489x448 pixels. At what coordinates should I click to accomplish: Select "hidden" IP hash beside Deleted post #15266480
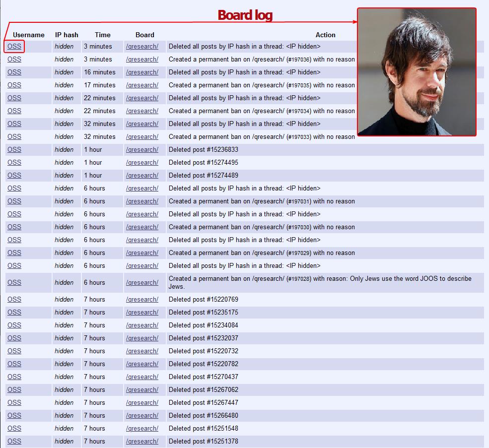64,415
